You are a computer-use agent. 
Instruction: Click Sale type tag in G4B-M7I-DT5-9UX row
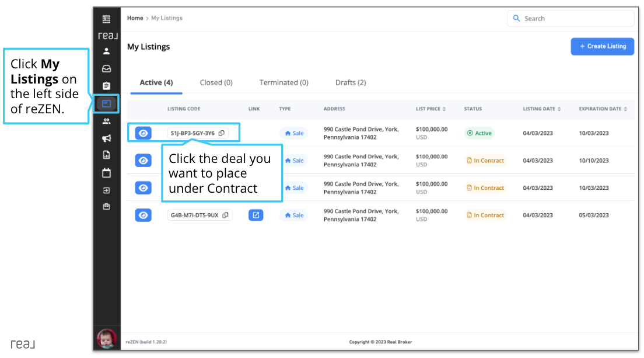[294, 215]
